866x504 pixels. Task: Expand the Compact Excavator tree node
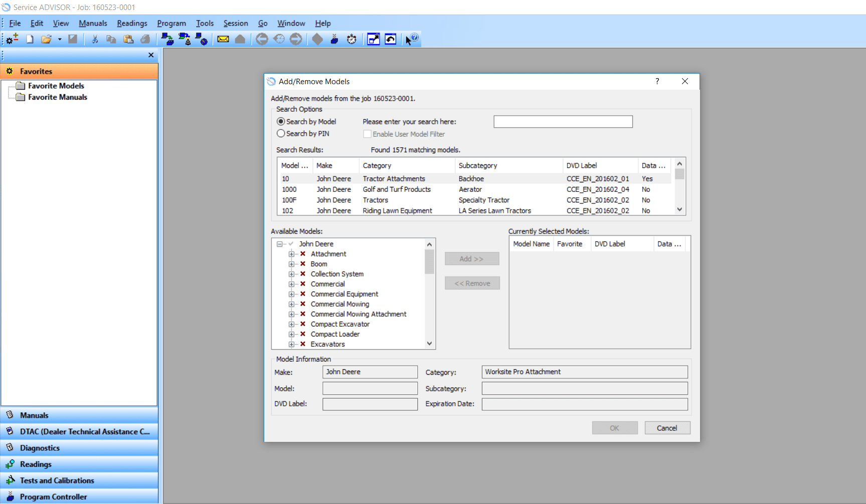pyautogui.click(x=291, y=324)
